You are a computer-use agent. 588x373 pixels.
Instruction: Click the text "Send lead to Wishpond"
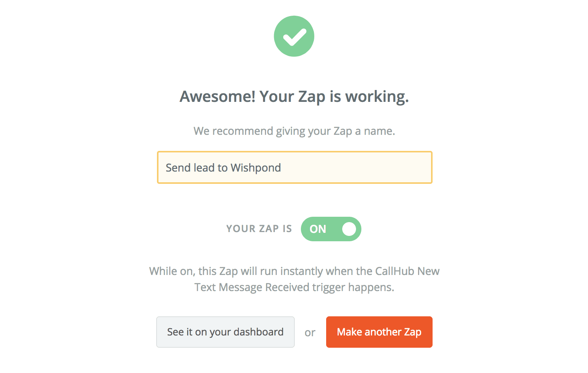pyautogui.click(x=223, y=168)
